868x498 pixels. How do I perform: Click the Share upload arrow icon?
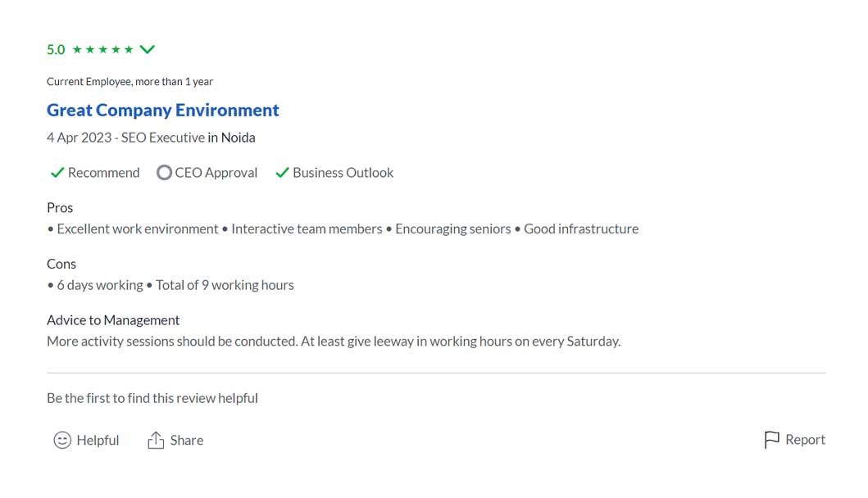pyautogui.click(x=156, y=441)
